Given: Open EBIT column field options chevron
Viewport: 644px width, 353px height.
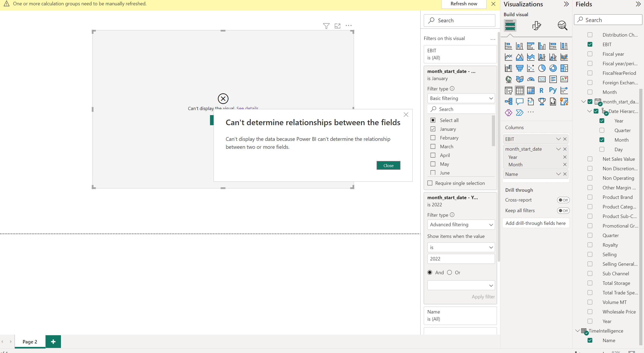Looking at the screenshot, I should (x=558, y=139).
